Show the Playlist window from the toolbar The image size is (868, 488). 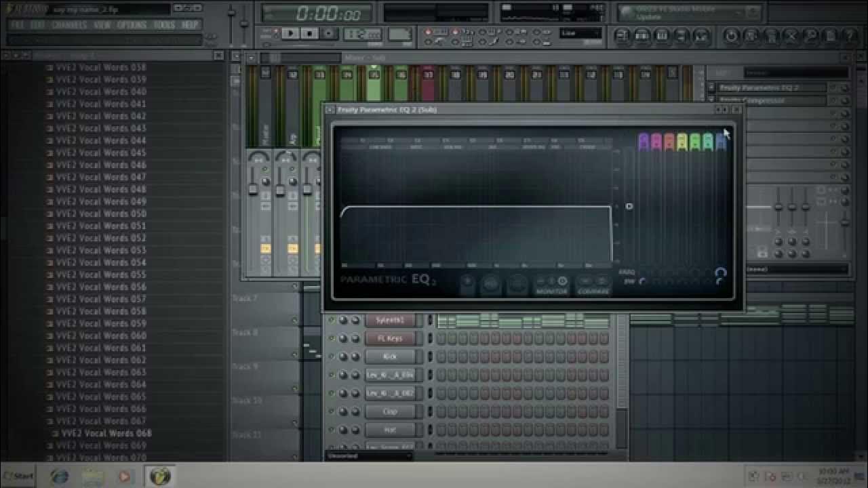(623, 36)
